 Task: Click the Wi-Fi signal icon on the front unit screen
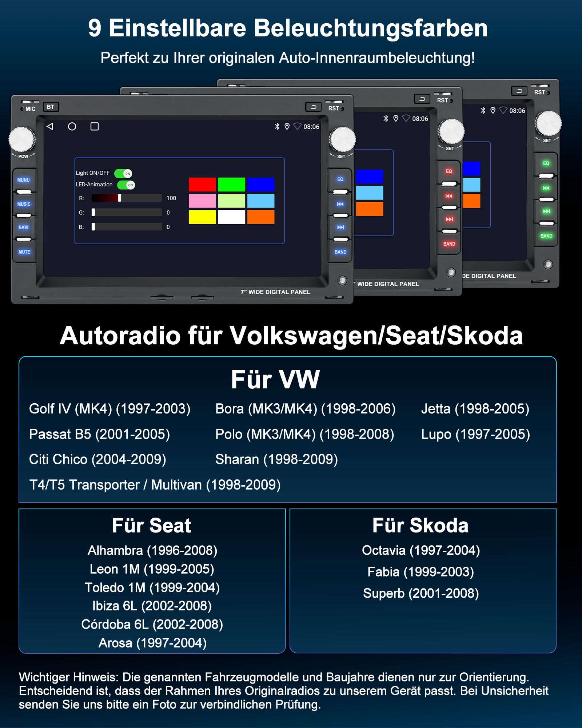click(x=297, y=126)
